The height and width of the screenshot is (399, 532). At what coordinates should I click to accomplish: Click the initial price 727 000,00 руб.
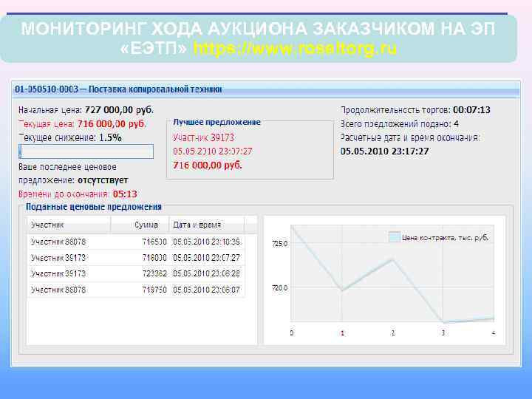(119, 110)
